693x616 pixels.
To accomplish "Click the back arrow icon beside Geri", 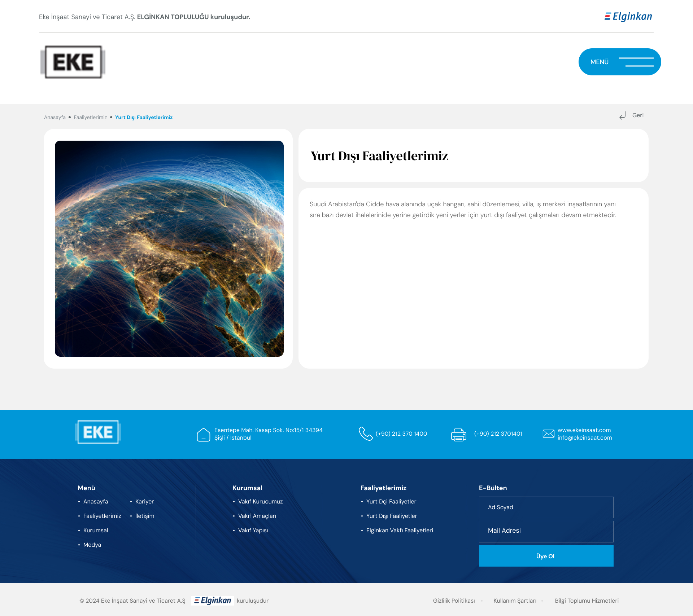I will click(x=623, y=115).
